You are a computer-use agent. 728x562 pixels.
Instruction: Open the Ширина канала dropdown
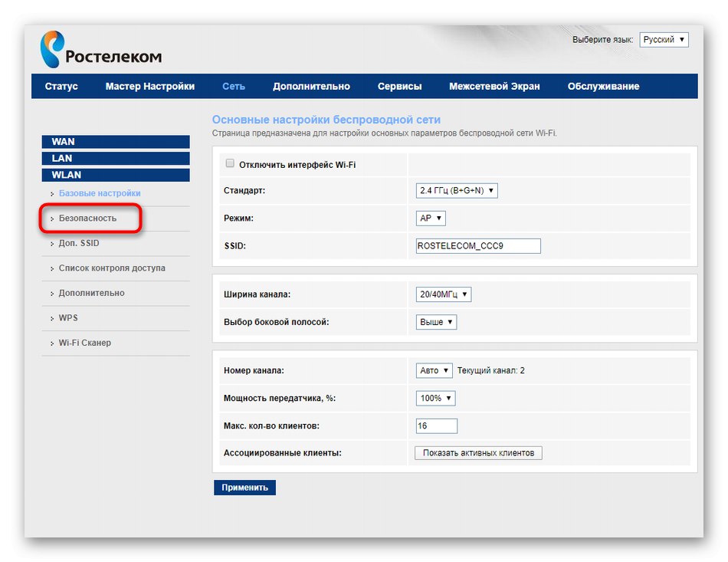click(x=443, y=294)
